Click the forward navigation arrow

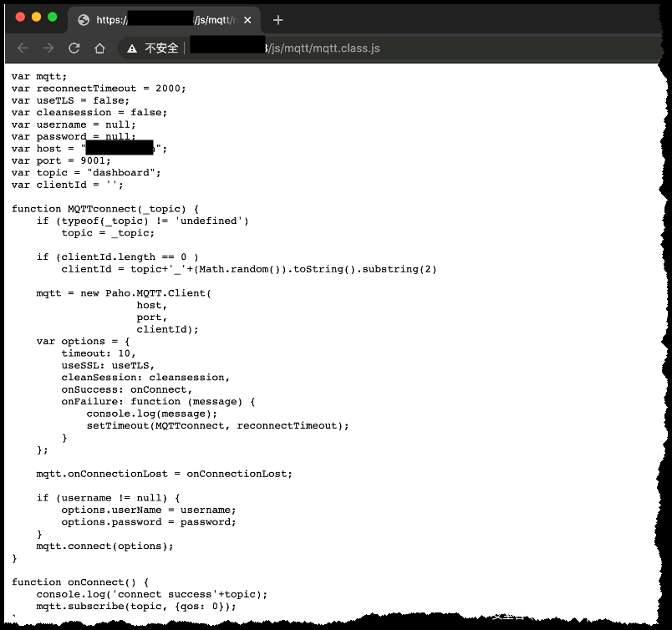(48, 48)
